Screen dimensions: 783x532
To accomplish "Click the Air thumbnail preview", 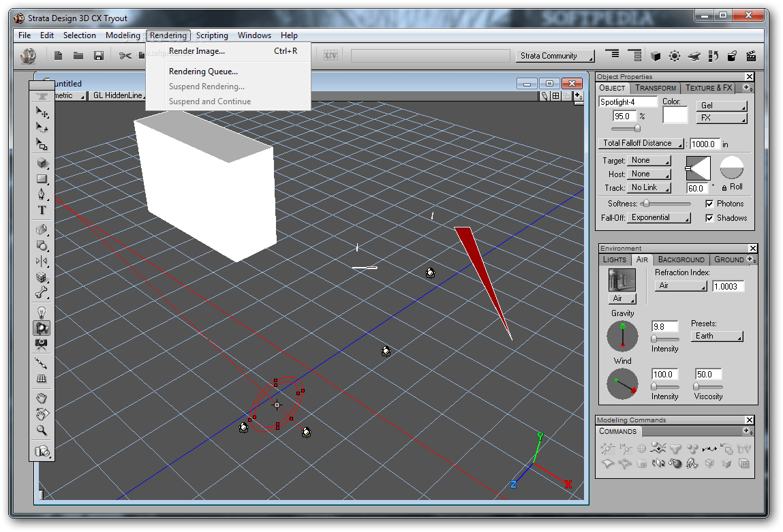I will pyautogui.click(x=621, y=280).
